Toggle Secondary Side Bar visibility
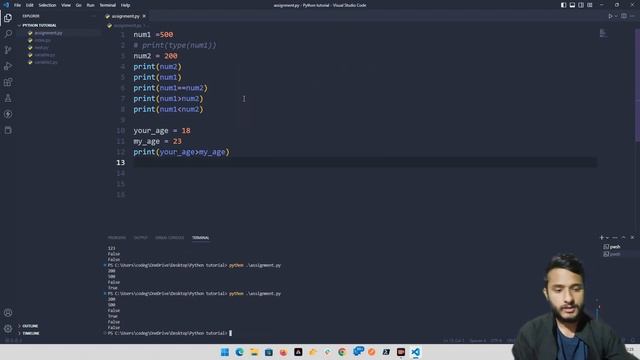The height and width of the screenshot is (360, 640). click(581, 5)
